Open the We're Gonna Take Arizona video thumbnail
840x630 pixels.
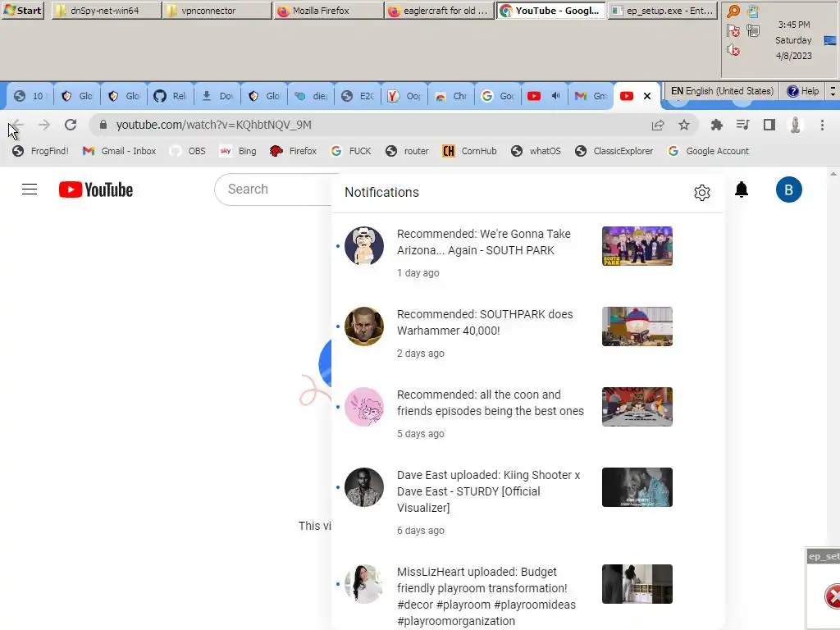[x=637, y=246]
